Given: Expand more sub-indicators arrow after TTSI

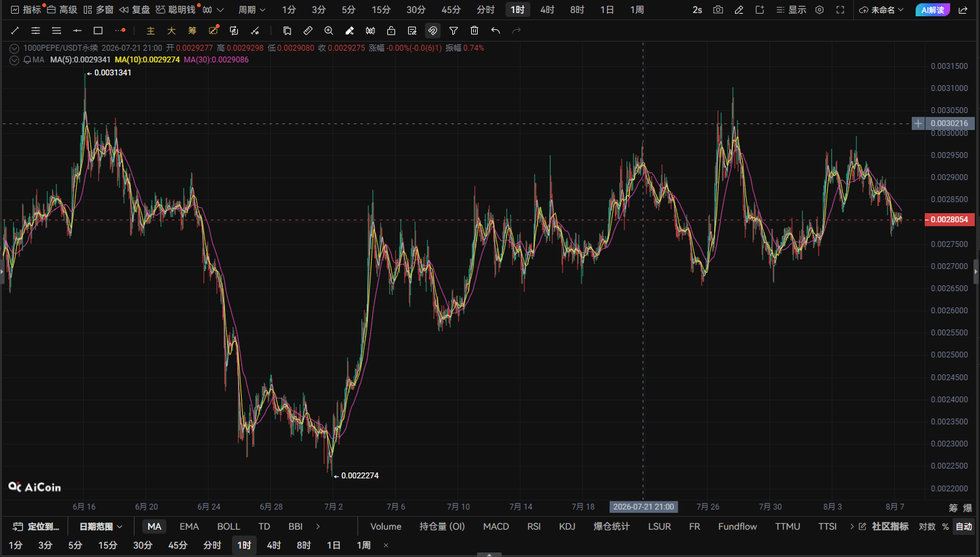Looking at the screenshot, I should tap(852, 526).
